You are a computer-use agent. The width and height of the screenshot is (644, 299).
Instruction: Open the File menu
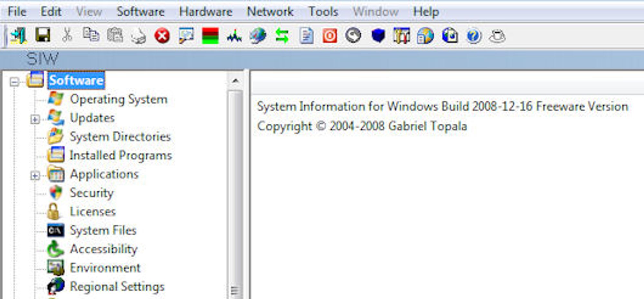click(17, 12)
